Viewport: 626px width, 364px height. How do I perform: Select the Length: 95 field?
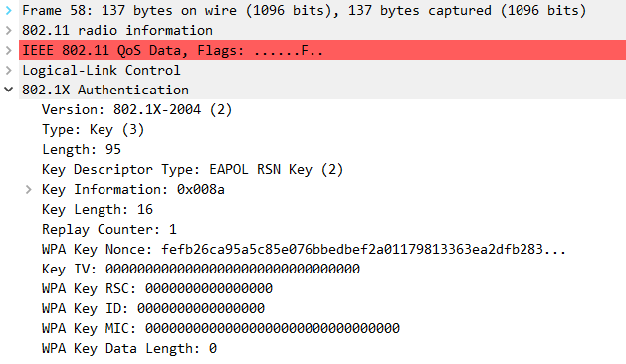coord(82,149)
